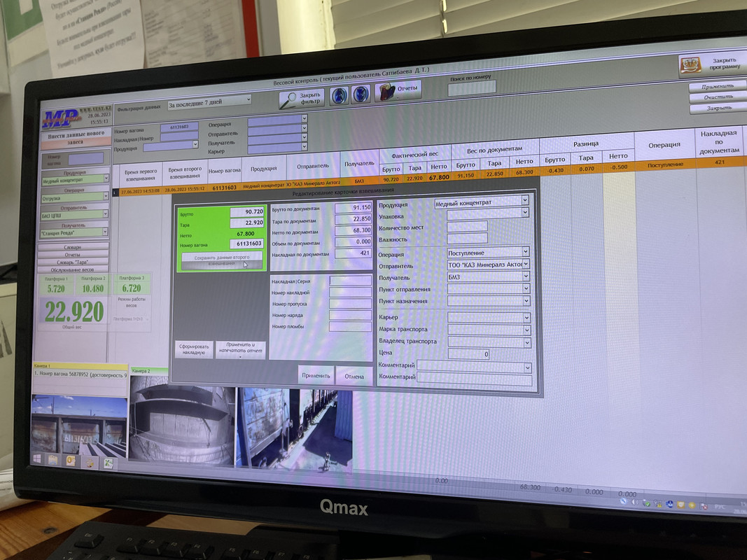Click the Номер пломбы field
Image resolution: width=747 pixels, height=560 pixels.
pos(350,327)
